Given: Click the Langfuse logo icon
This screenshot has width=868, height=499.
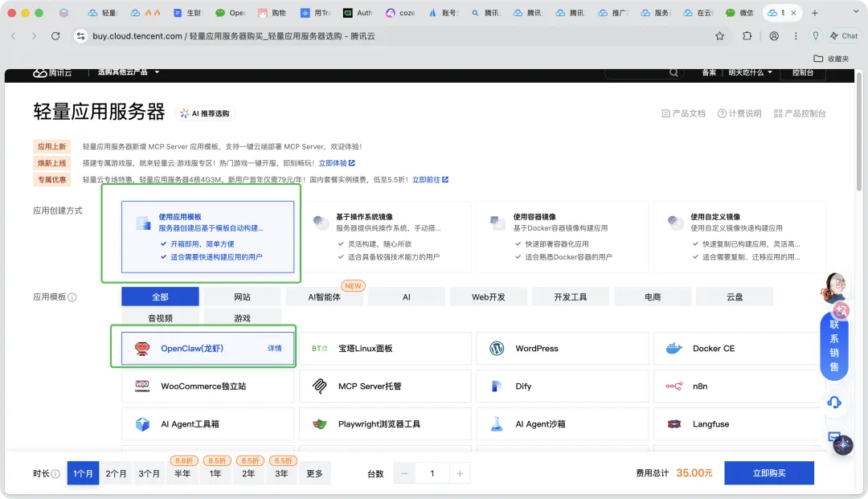Looking at the screenshot, I should tap(674, 424).
